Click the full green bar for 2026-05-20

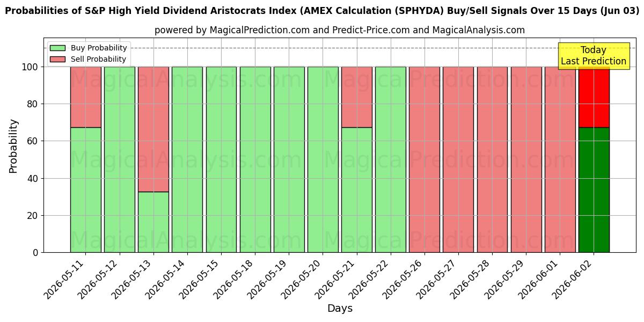(323, 159)
